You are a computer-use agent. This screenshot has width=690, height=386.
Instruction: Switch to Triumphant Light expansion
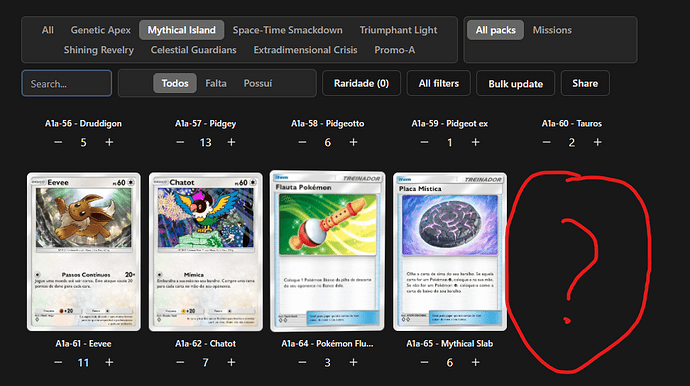coord(398,30)
